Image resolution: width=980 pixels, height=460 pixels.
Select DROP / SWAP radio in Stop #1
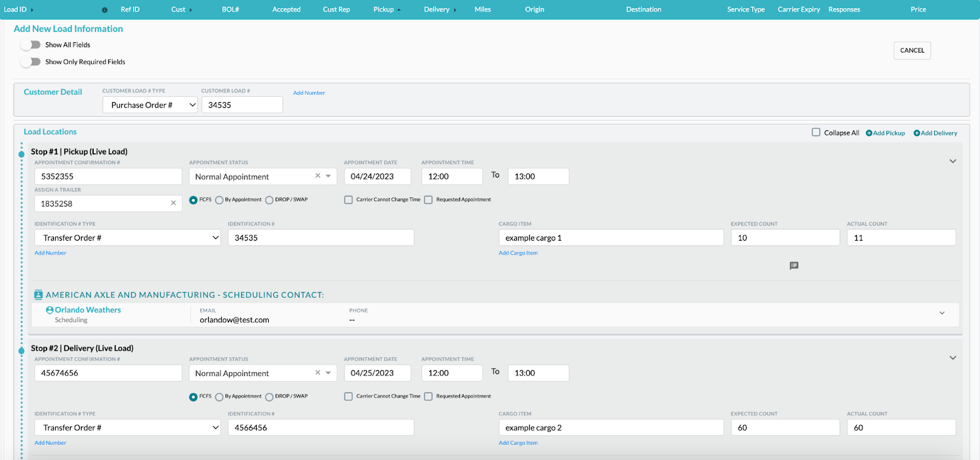[x=269, y=200]
